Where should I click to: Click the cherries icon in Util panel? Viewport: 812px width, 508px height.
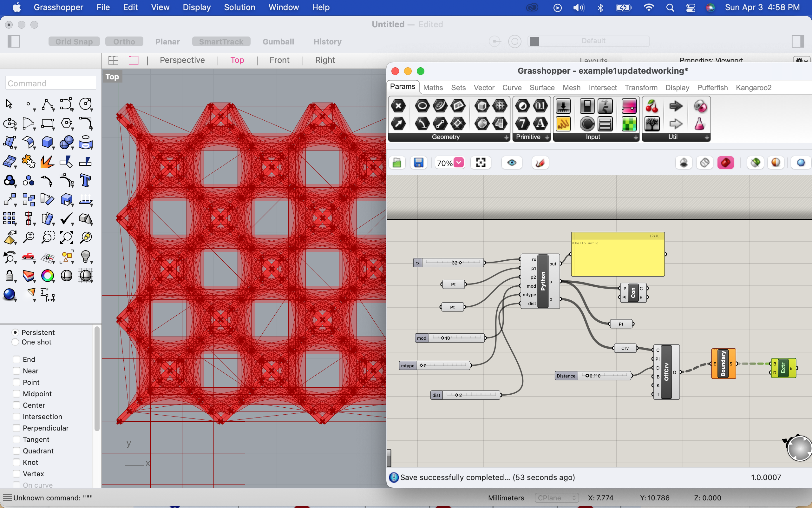point(652,106)
